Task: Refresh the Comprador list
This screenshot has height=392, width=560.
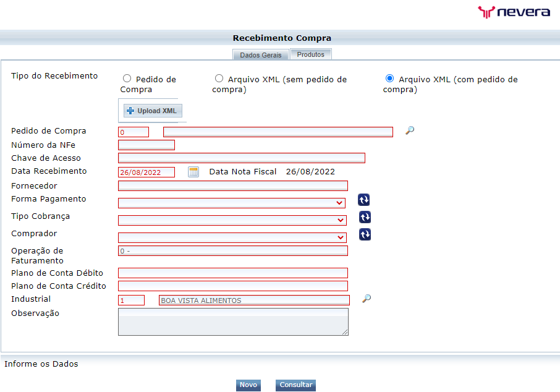Action: [x=364, y=234]
